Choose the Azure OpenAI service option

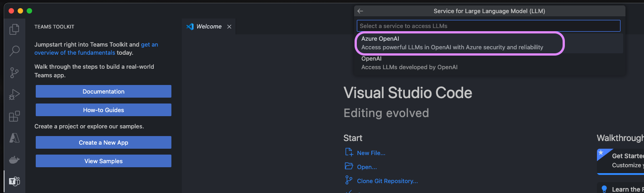pyautogui.click(x=490, y=43)
